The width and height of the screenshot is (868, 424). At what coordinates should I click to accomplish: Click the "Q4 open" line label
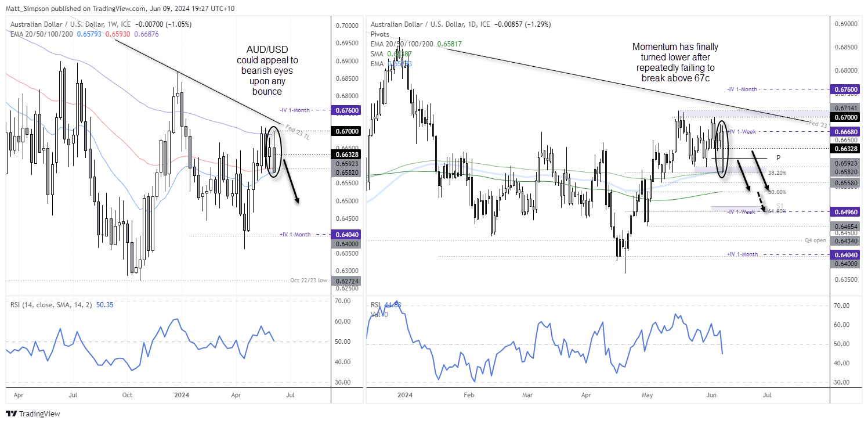pyautogui.click(x=815, y=240)
